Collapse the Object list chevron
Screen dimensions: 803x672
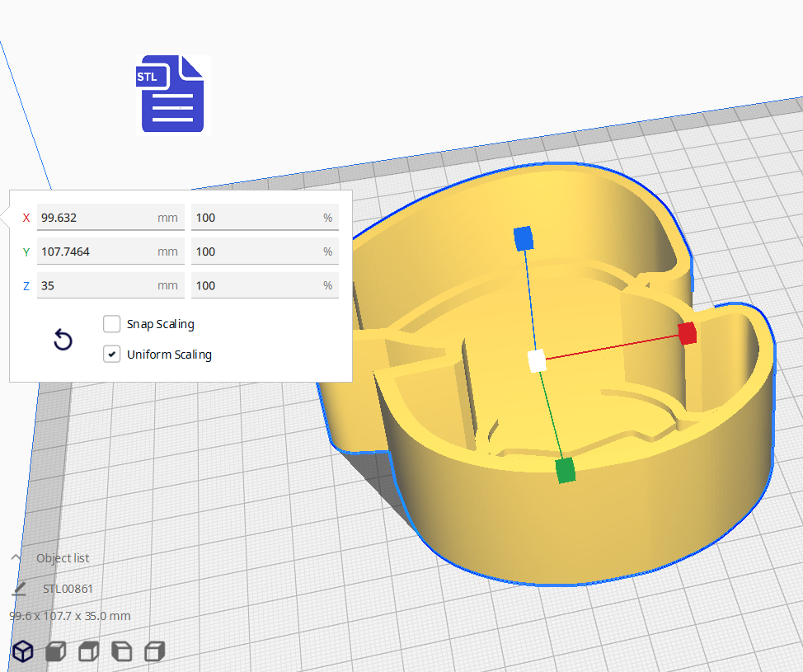click(16, 558)
